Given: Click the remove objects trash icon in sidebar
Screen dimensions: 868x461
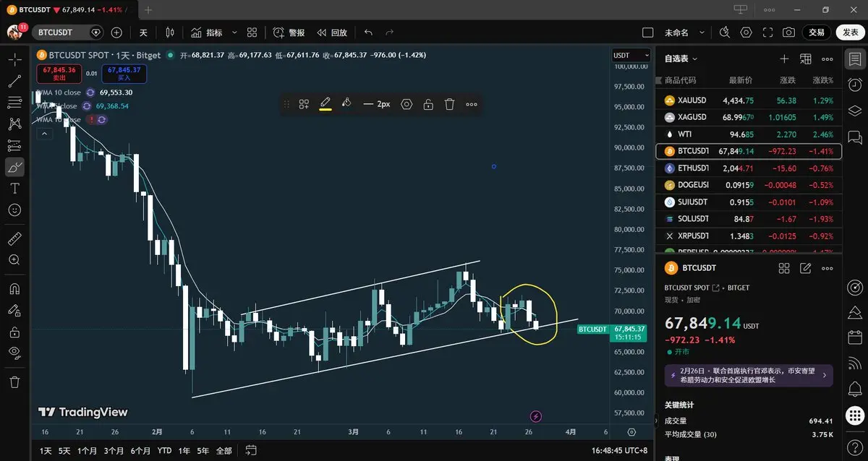Looking at the screenshot, I should point(14,382).
